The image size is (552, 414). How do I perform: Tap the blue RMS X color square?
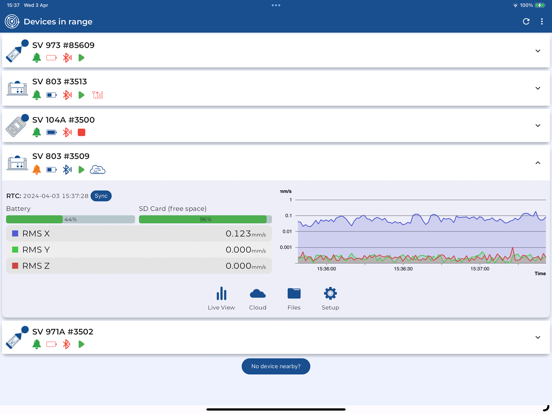tap(15, 233)
